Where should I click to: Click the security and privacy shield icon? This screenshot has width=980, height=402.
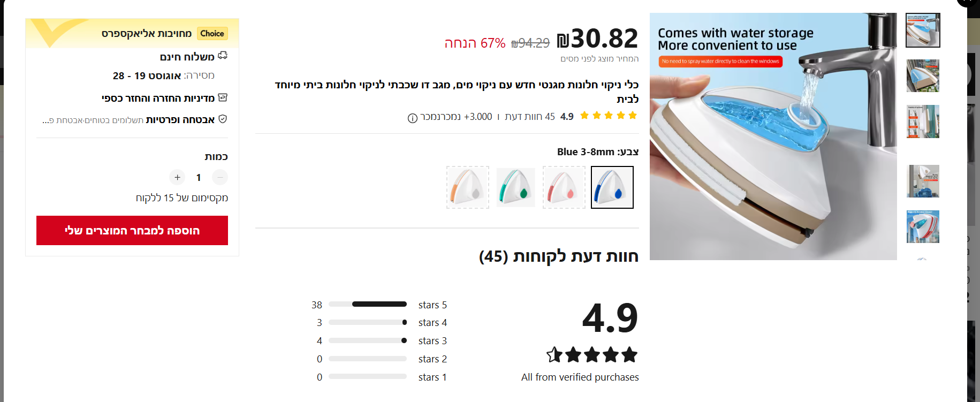(x=223, y=119)
